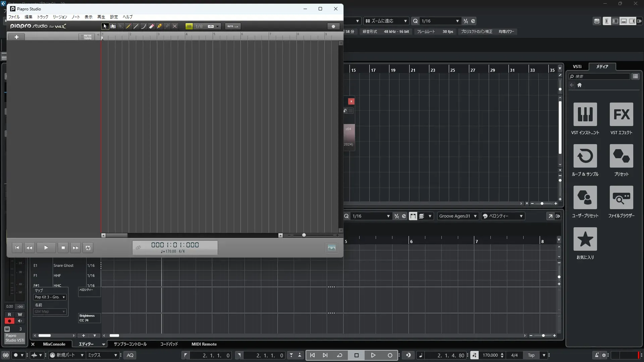Switch to the MixConsole tab

54,344
